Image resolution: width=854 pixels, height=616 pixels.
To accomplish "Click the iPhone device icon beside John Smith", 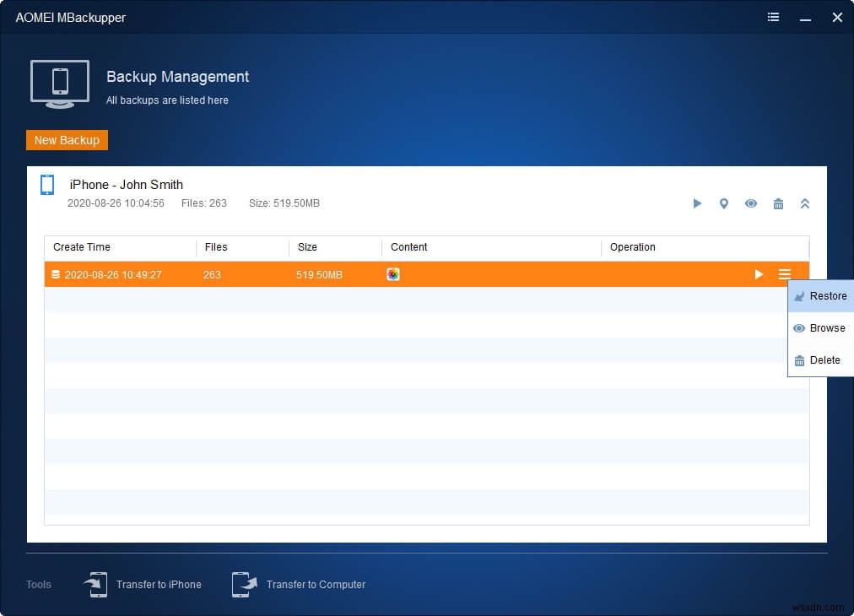I will pyautogui.click(x=47, y=185).
